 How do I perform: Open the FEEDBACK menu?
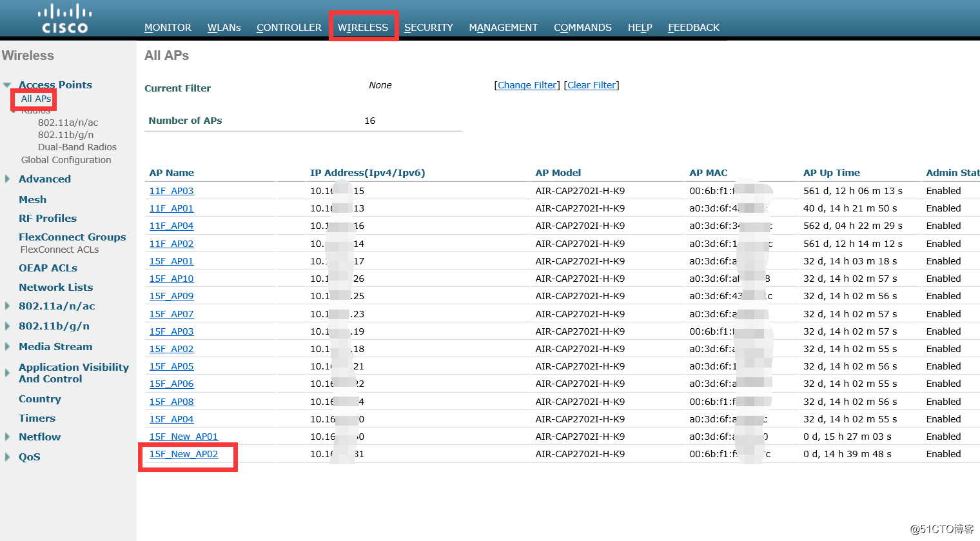coord(694,28)
